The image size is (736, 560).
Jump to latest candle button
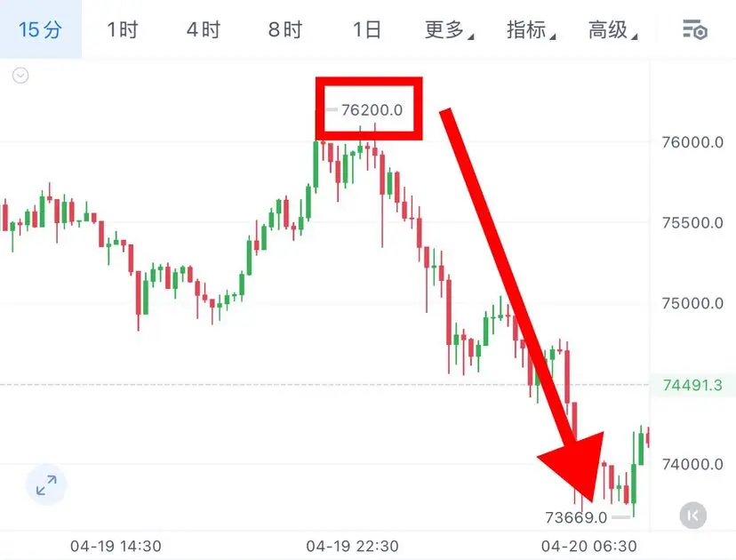tap(692, 516)
